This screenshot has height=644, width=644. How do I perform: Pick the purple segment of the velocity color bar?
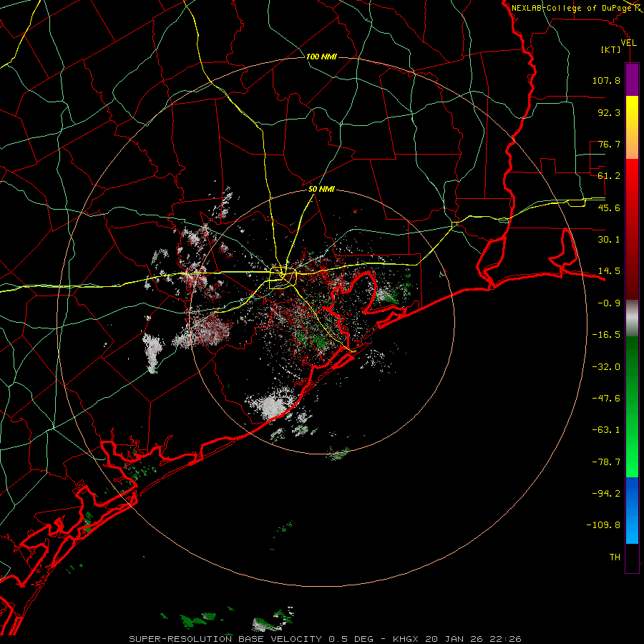(632, 79)
